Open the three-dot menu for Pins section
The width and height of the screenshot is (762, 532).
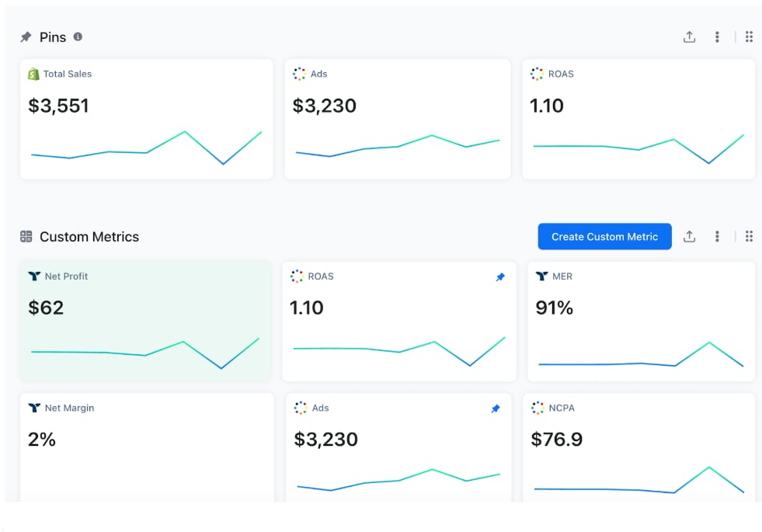pos(717,37)
